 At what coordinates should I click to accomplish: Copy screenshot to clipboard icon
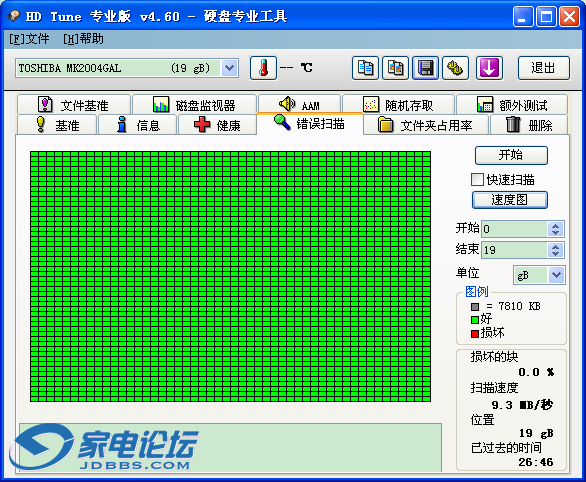pyautogui.click(x=395, y=68)
